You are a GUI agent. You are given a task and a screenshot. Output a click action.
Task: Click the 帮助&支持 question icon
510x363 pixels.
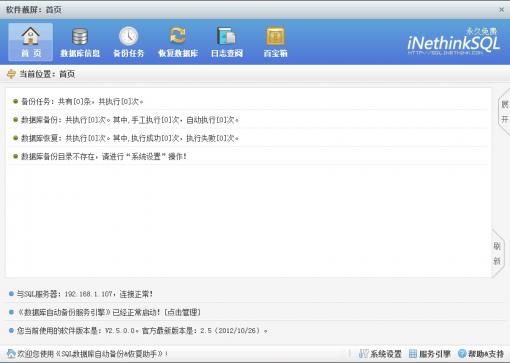click(x=462, y=354)
